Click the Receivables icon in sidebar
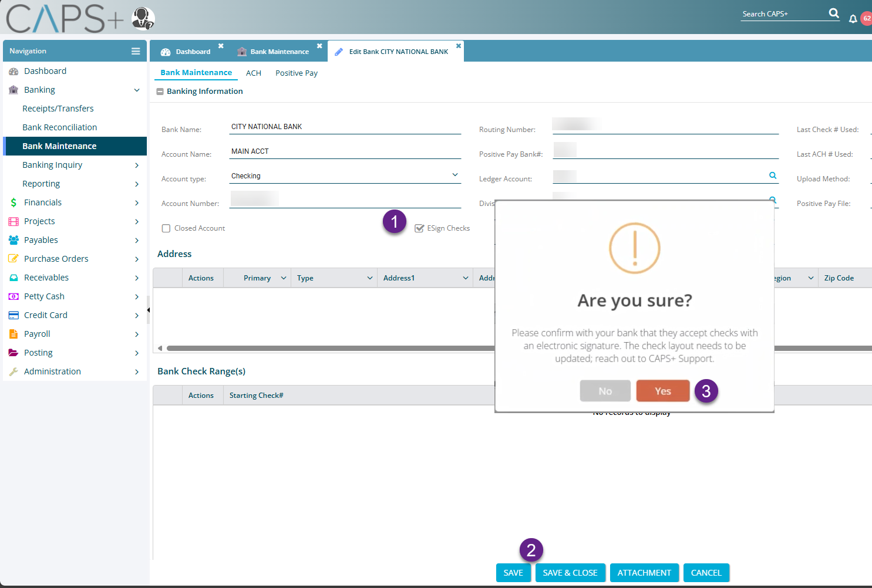Screen dimensions: 872x588 [x=14, y=278]
